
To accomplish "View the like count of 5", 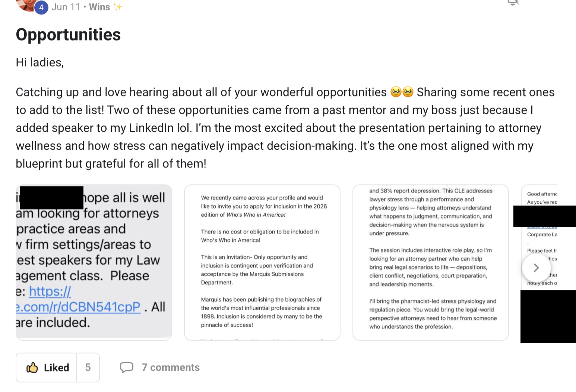I will pos(88,367).
